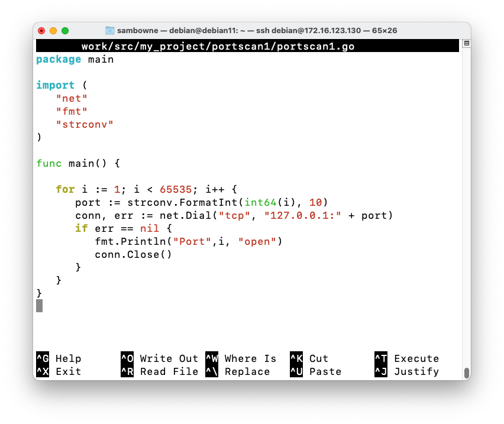Click the yellow minimize window button
Image resolution: width=504 pixels, height=424 pixels.
(x=53, y=31)
